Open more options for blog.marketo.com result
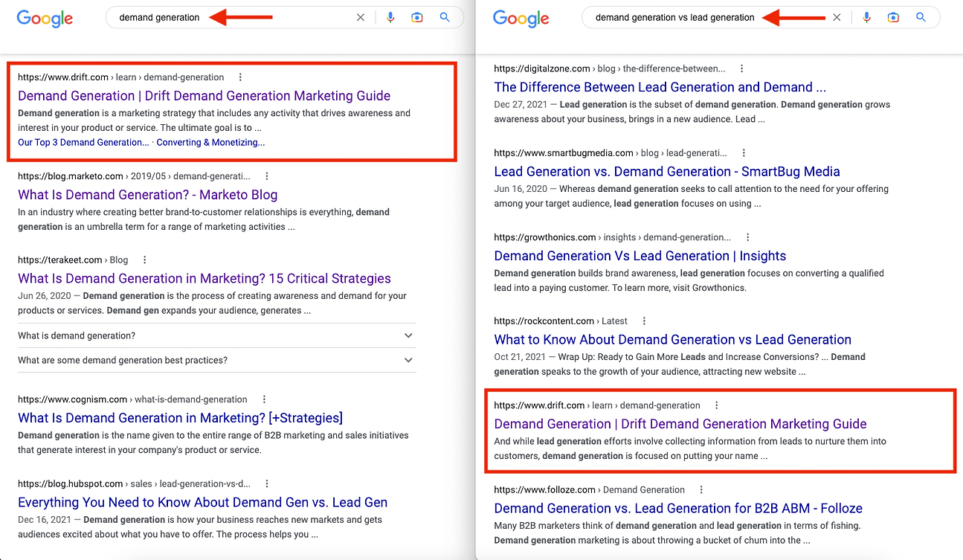This screenshot has width=963, height=560. [x=267, y=176]
